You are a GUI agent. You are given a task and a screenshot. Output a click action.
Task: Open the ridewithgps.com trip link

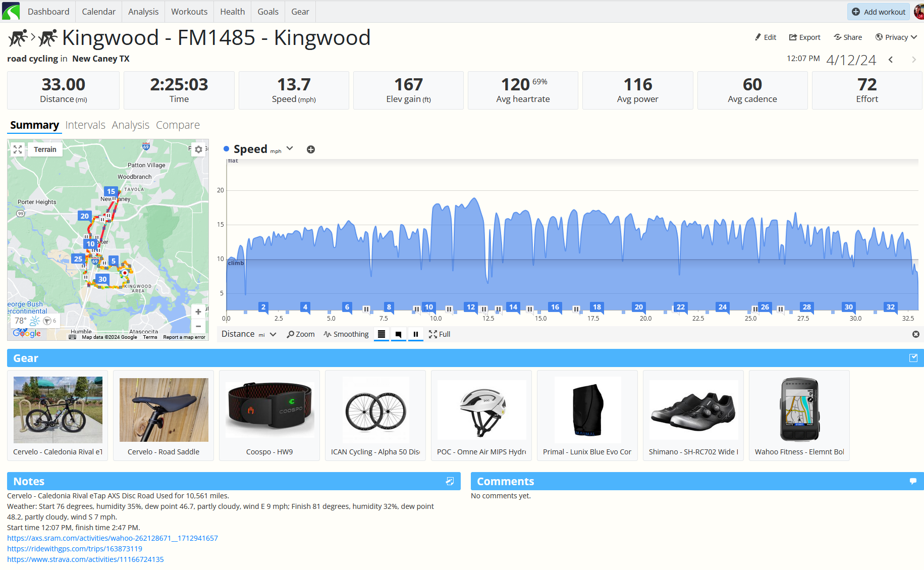[x=75, y=549]
